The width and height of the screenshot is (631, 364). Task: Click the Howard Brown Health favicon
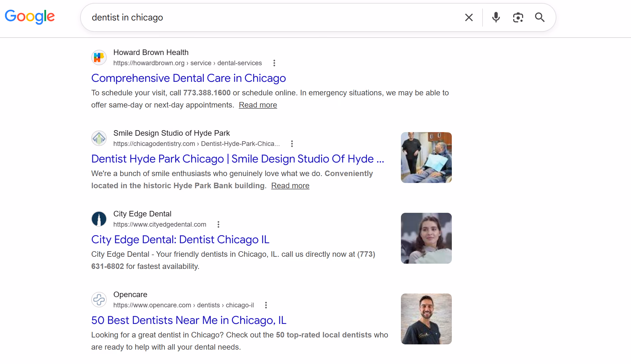[x=99, y=57]
